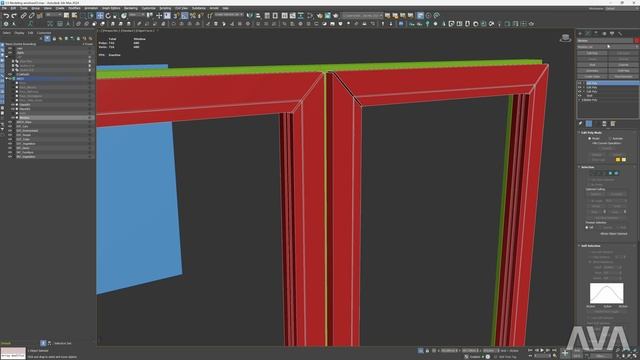Toggle the Percent Snap icon

click(x=193, y=16)
